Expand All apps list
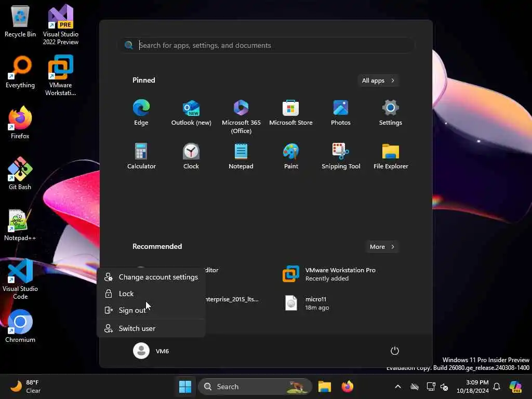Image resolution: width=532 pixels, height=399 pixels. [x=378, y=81]
